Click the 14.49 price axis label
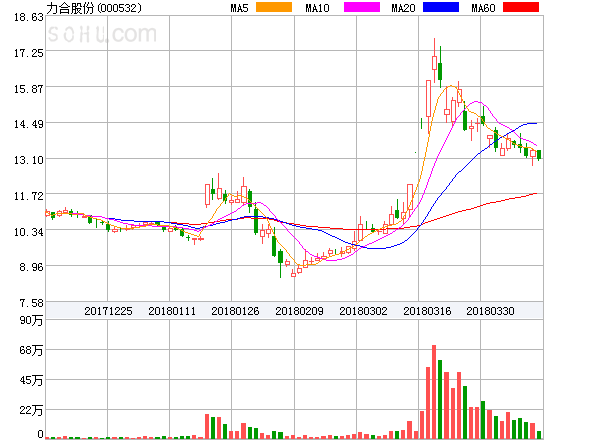This screenshot has width=600, height=440. (x=29, y=124)
